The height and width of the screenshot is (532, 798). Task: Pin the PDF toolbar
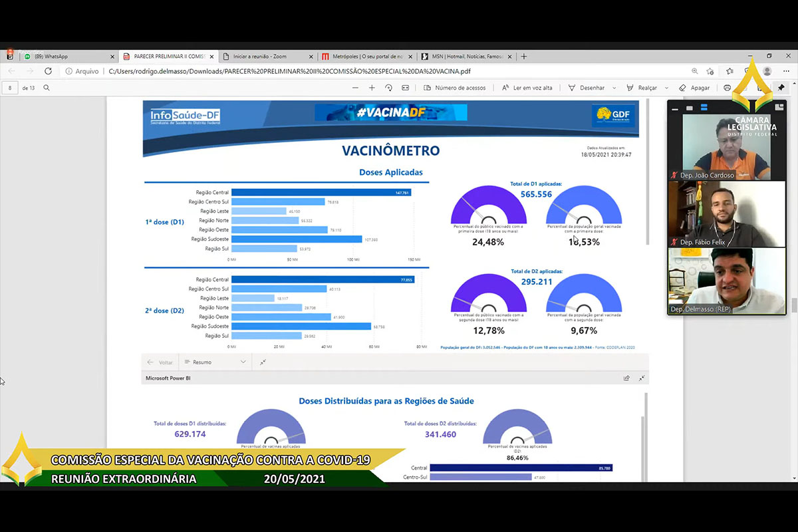click(x=781, y=88)
